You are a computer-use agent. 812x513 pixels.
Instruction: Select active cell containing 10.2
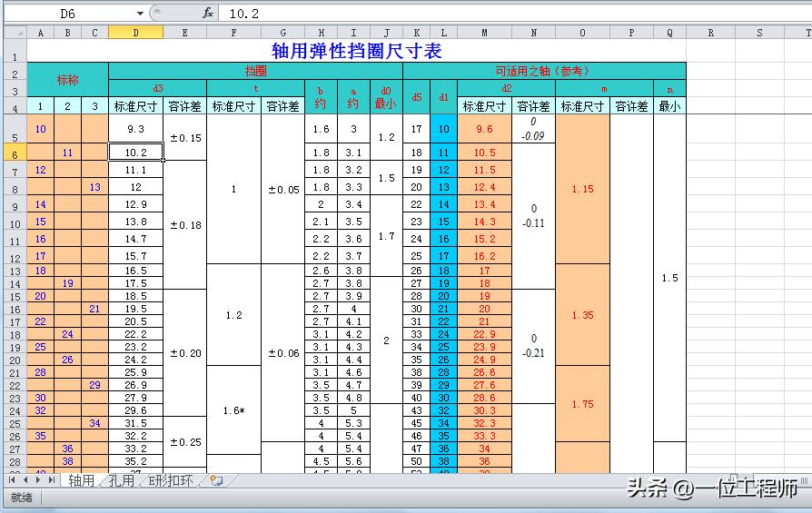(135, 153)
